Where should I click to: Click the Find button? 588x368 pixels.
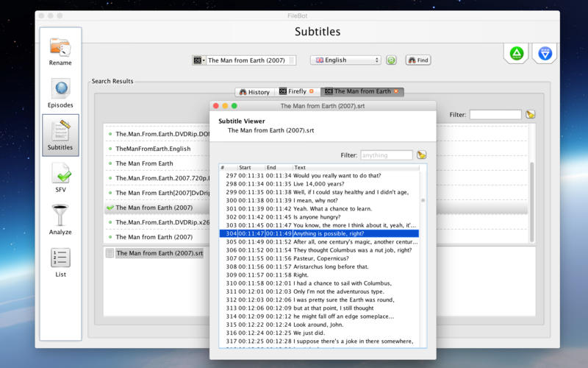click(x=418, y=60)
